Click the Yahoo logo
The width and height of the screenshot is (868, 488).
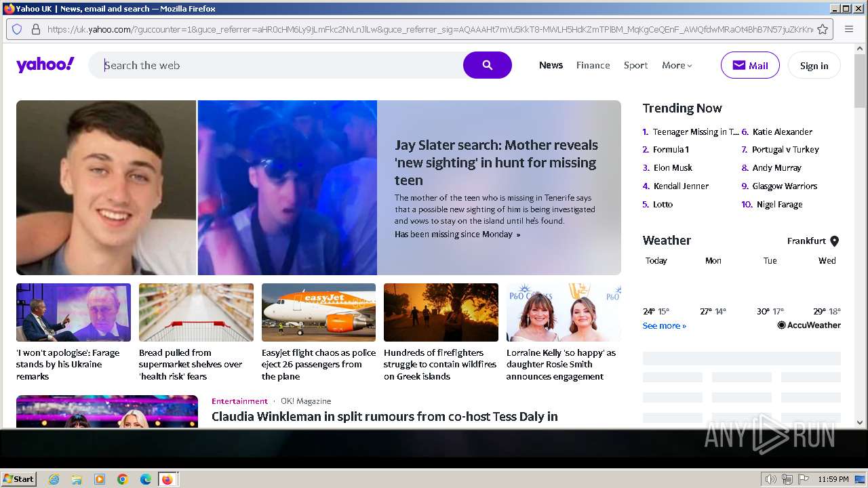coord(45,65)
